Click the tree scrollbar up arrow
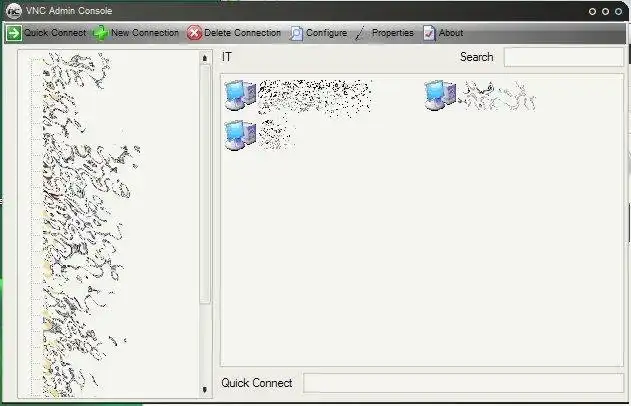631x406 pixels. 205,58
